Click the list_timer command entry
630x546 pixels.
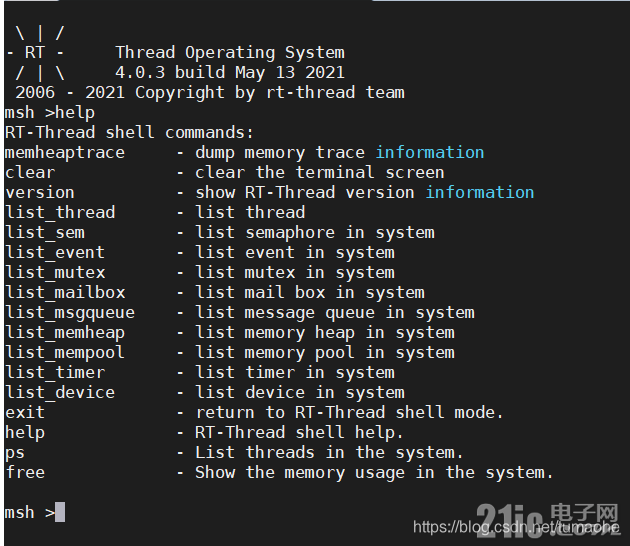click(55, 372)
